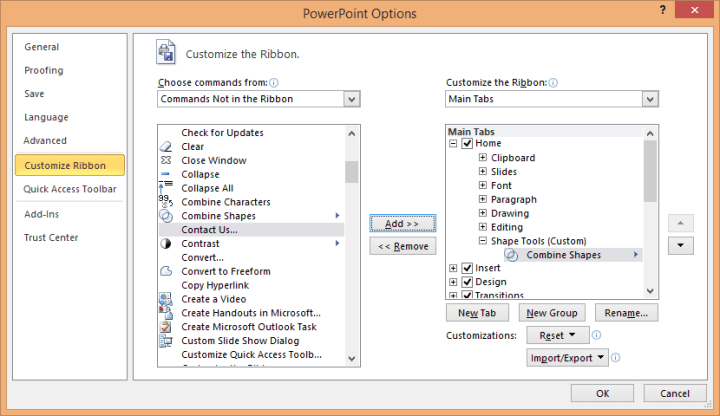
Task: Click Create Handouts in Microsoft icon
Action: coord(166,313)
